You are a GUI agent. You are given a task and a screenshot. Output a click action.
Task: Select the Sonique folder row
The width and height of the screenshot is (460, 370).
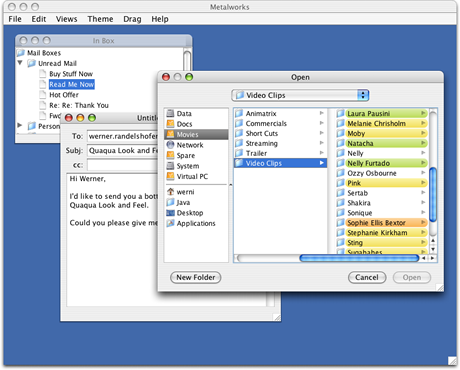click(x=381, y=213)
